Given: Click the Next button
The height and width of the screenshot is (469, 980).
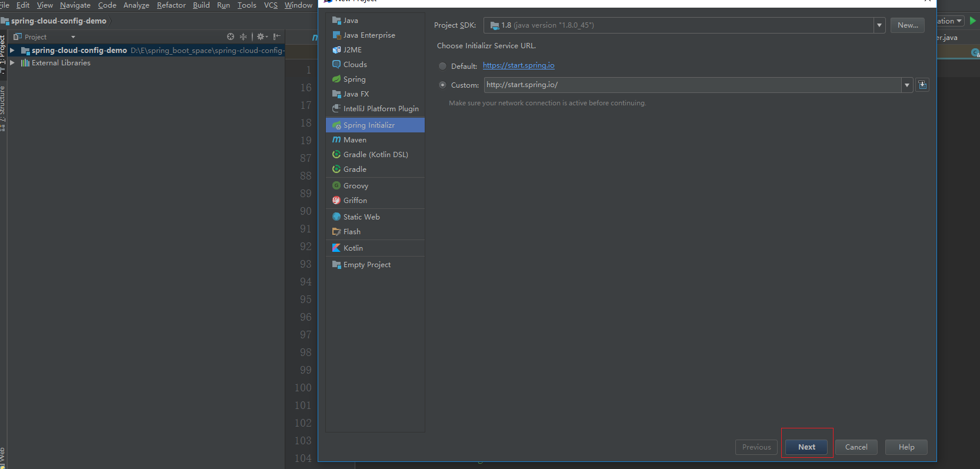Looking at the screenshot, I should click(806, 447).
